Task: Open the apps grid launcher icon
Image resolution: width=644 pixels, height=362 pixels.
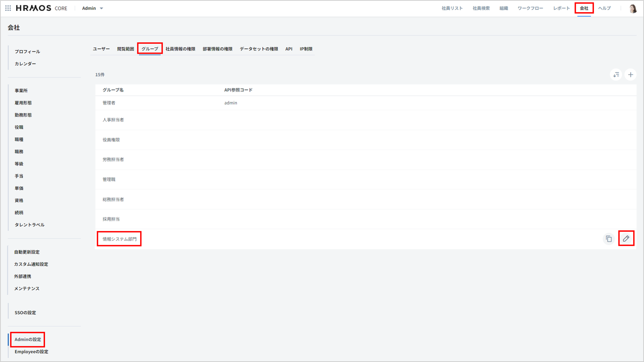Action: (x=8, y=8)
